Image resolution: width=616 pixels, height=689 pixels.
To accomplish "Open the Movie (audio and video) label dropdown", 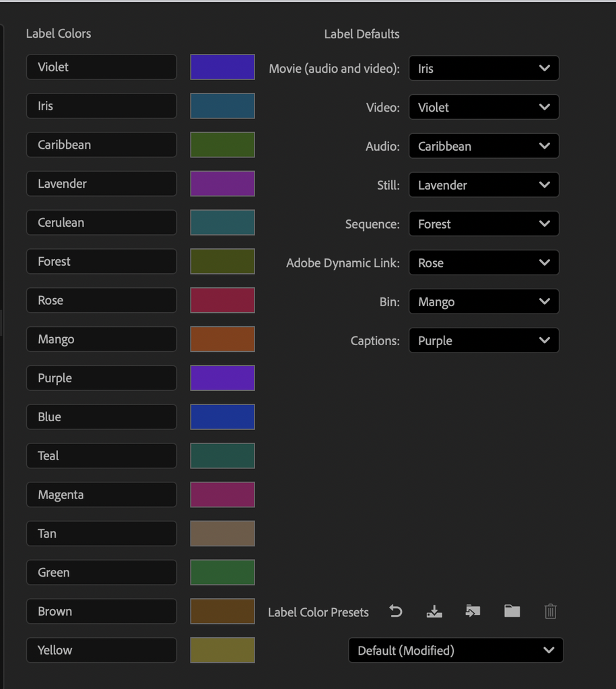I will [x=483, y=68].
